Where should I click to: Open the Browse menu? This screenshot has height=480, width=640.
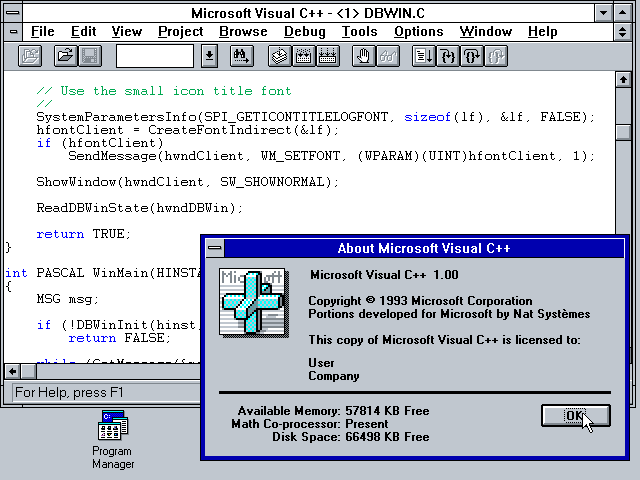pos(243,31)
